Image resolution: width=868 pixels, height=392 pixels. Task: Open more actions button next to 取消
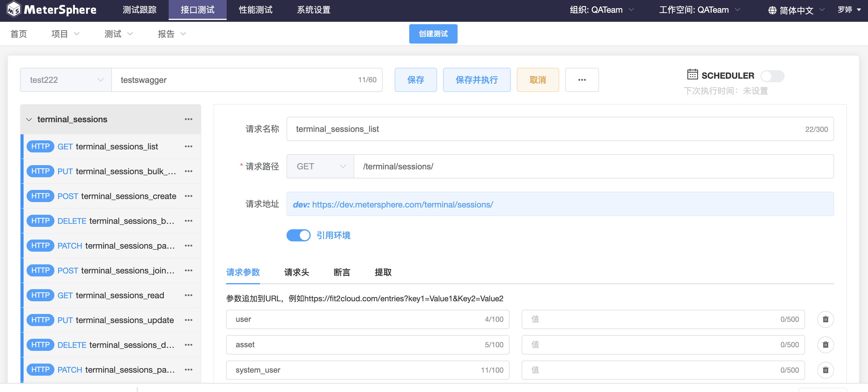point(581,80)
